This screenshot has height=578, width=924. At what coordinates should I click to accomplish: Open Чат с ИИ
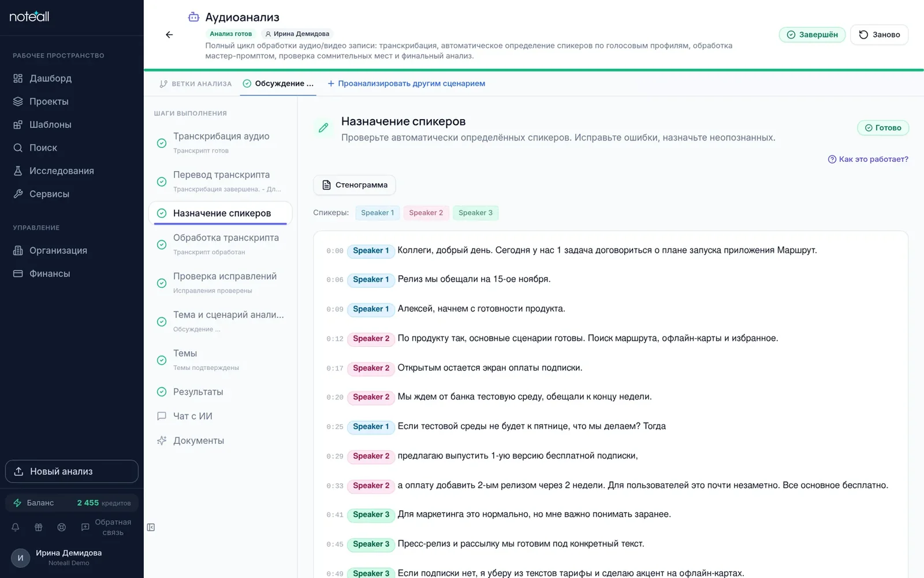tap(221, 416)
